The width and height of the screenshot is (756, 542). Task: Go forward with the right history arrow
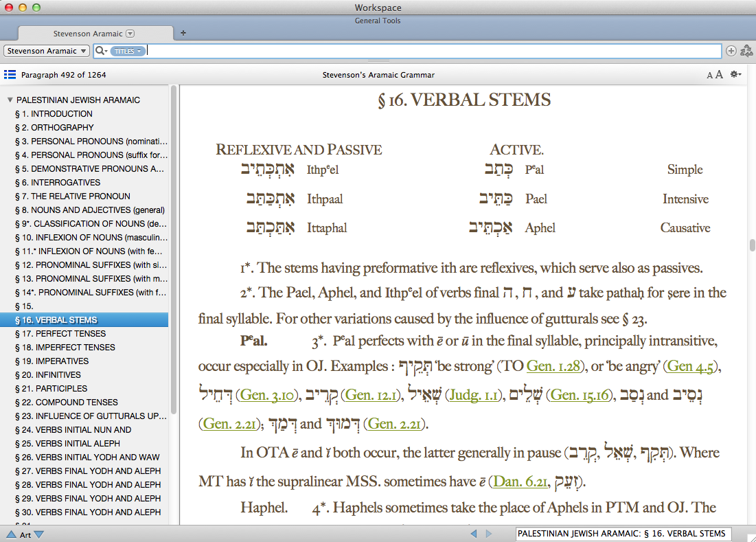pyautogui.click(x=489, y=533)
